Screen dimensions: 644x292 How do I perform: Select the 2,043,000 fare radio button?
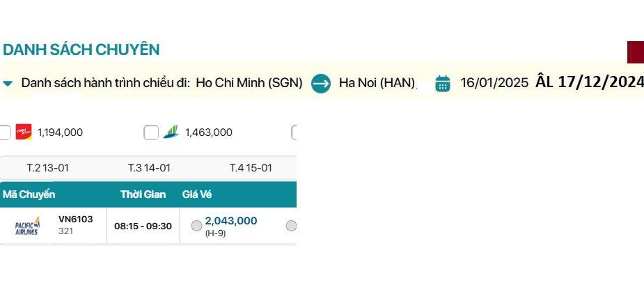pyautogui.click(x=196, y=226)
